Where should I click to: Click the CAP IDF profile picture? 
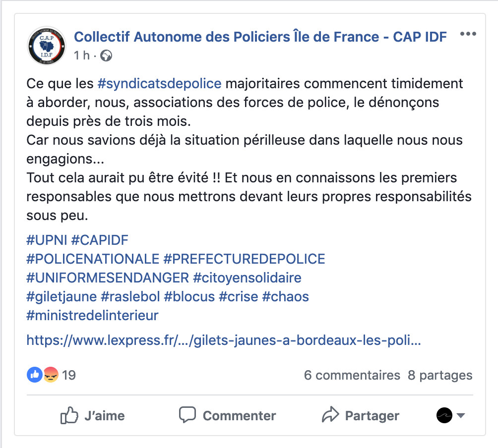[47, 46]
